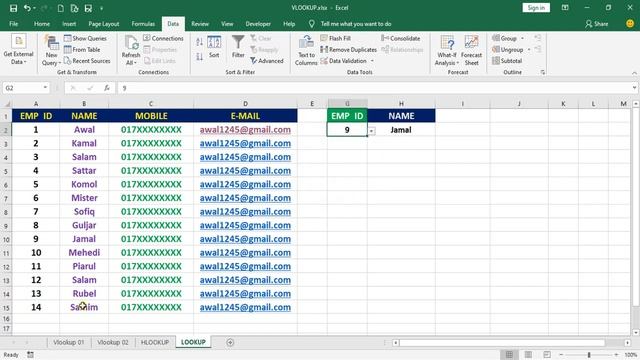Image resolution: width=640 pixels, height=360 pixels.
Task: Sort Z to A descending icon
Action: [199, 57]
